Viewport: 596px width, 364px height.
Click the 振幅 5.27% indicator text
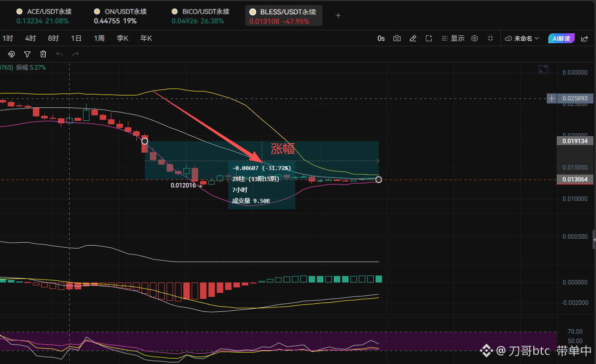tap(31, 68)
